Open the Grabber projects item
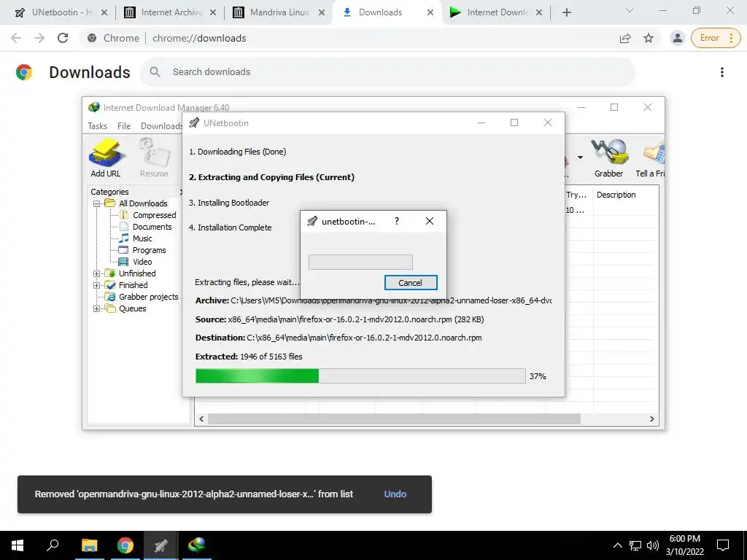Image resolution: width=747 pixels, height=560 pixels. [148, 297]
